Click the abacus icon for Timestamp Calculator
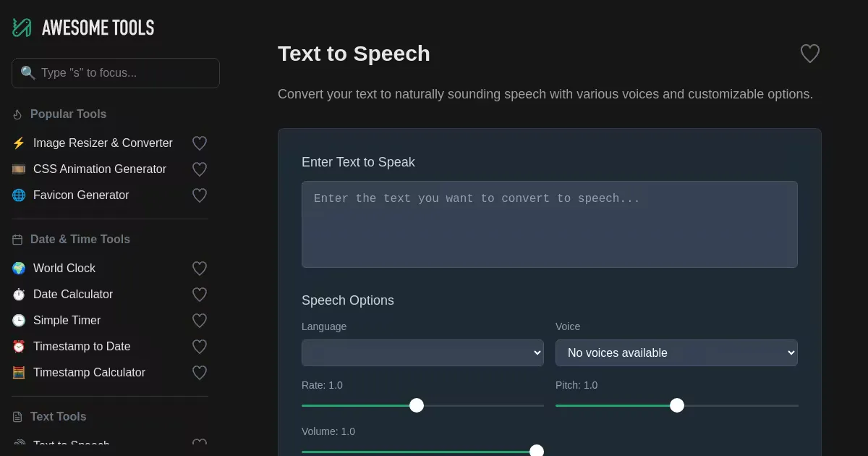 click(19, 373)
